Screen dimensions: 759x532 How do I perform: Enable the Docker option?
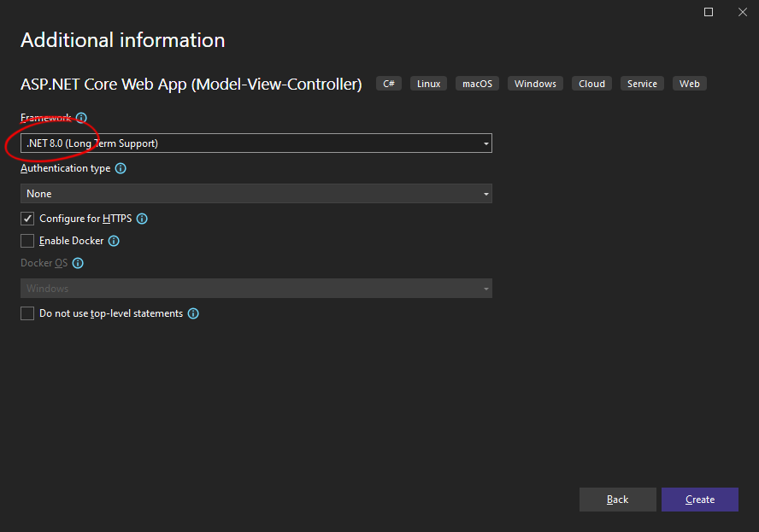[x=26, y=241]
